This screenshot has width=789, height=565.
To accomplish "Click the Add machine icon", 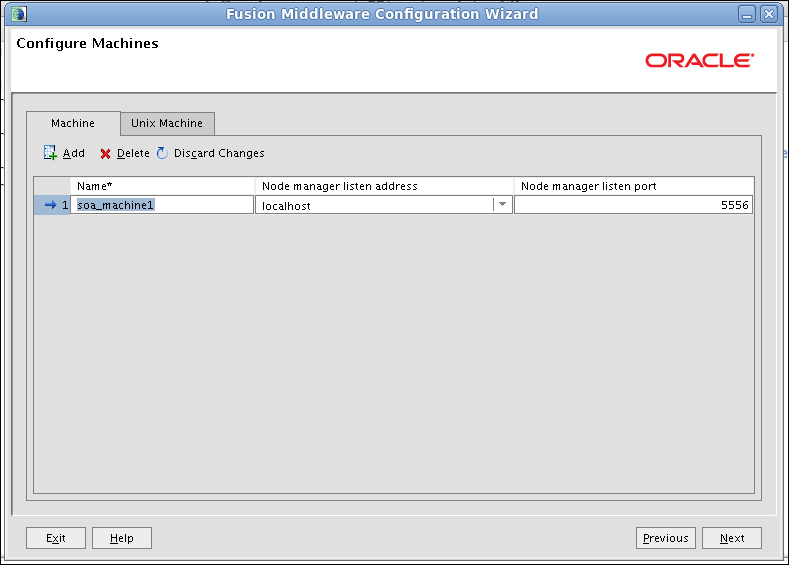I will coord(50,152).
